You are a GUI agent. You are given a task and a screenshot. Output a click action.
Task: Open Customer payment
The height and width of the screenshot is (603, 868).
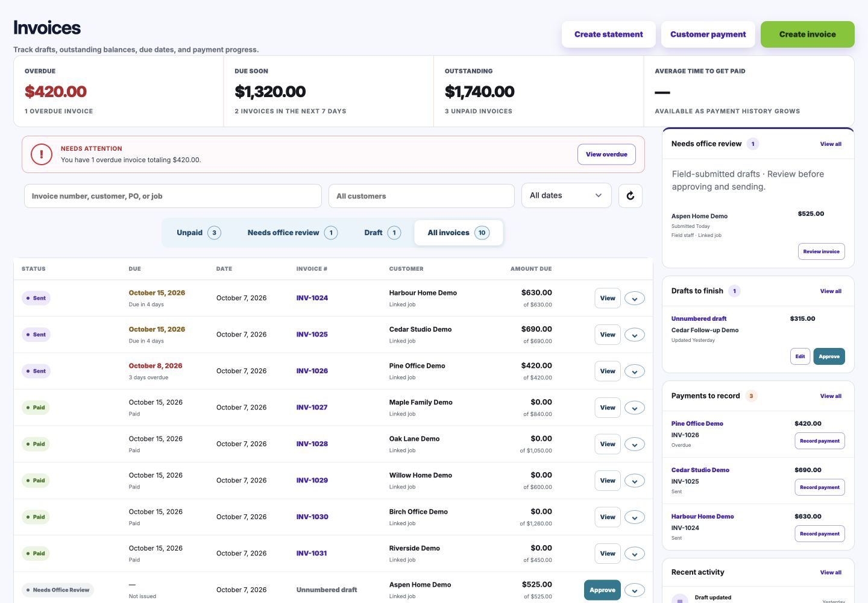point(708,34)
